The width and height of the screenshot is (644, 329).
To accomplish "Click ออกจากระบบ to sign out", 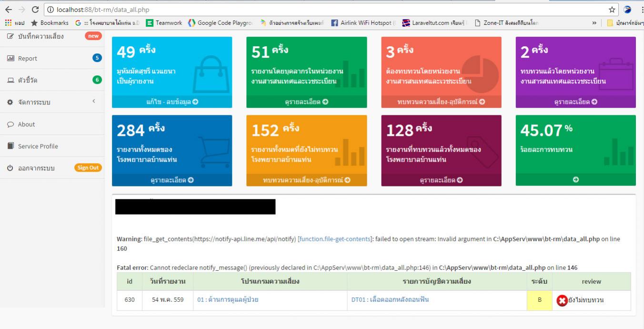I will tap(36, 168).
